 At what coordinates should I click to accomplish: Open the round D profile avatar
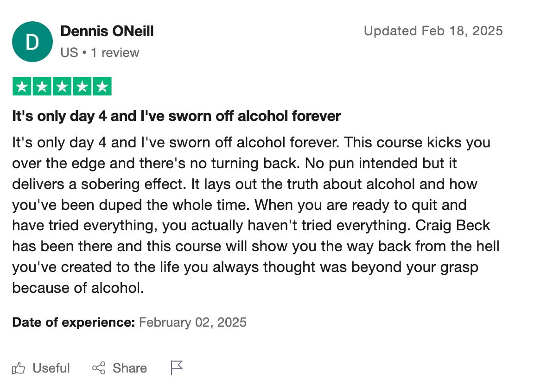[x=32, y=42]
